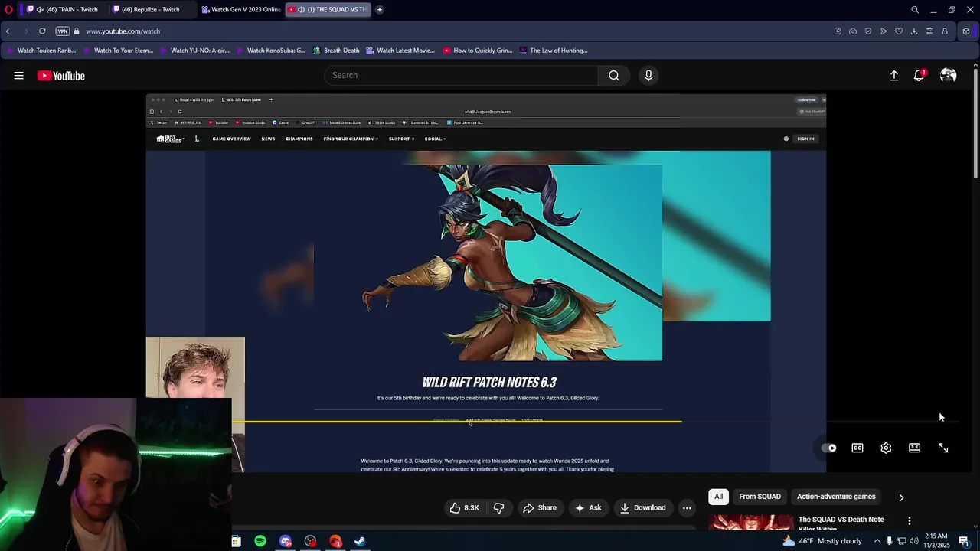The image size is (980, 551).
Task: Select the All filter chip
Action: [718, 497]
